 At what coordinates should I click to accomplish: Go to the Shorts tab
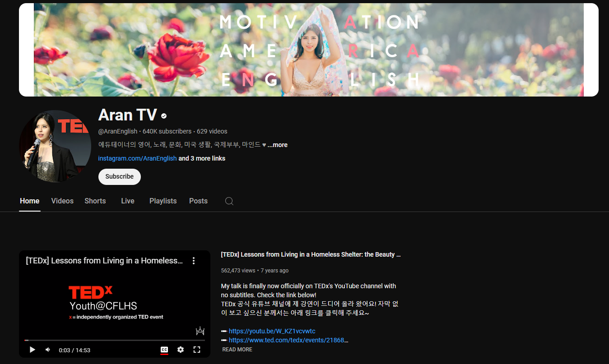click(95, 201)
